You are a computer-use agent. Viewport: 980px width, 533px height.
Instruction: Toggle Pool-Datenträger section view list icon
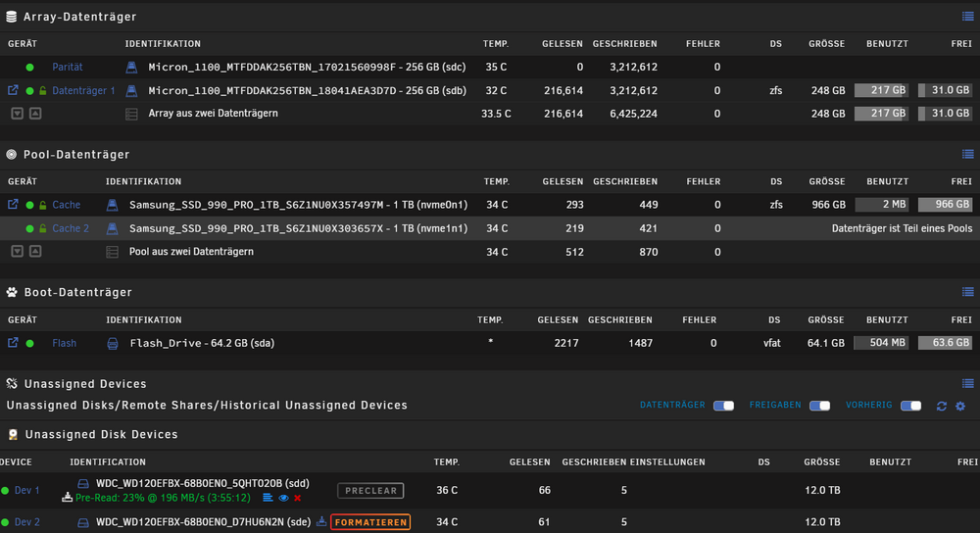point(967,154)
